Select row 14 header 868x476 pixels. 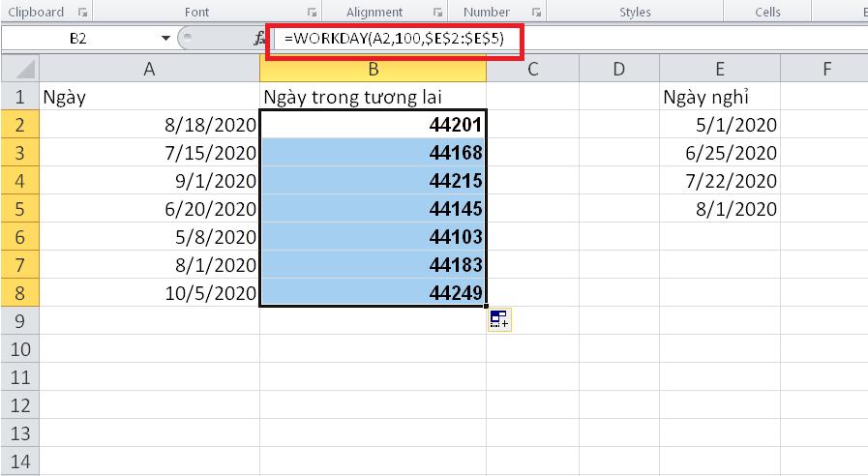20,461
